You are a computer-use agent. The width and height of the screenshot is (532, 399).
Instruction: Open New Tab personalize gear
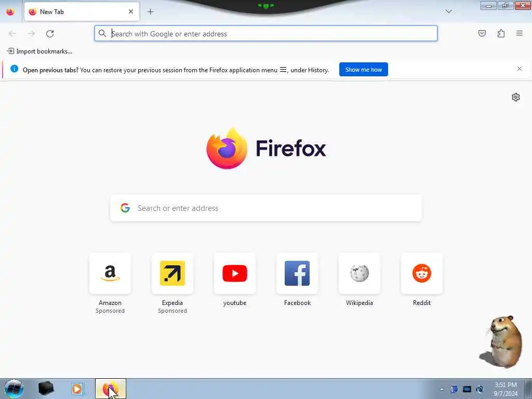pyautogui.click(x=516, y=97)
